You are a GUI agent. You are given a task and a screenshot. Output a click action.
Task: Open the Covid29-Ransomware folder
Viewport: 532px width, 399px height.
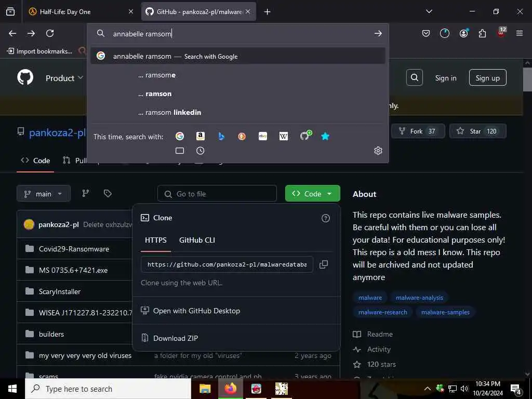click(x=74, y=249)
